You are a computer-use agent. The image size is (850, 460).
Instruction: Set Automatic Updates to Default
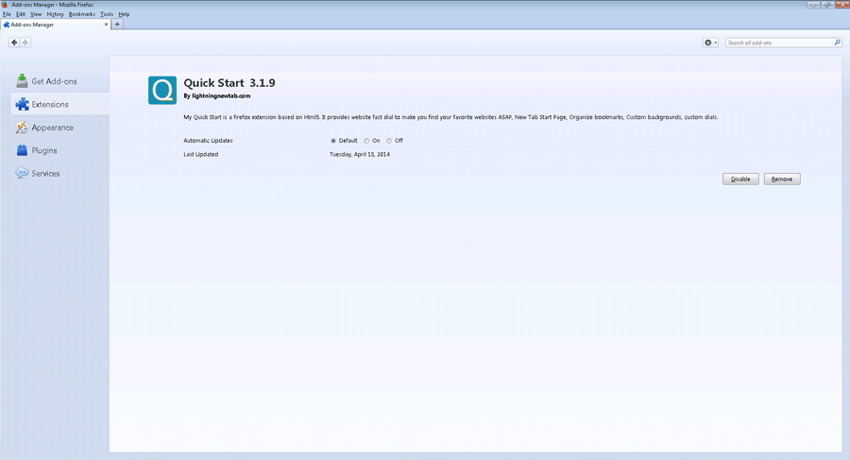pos(333,141)
